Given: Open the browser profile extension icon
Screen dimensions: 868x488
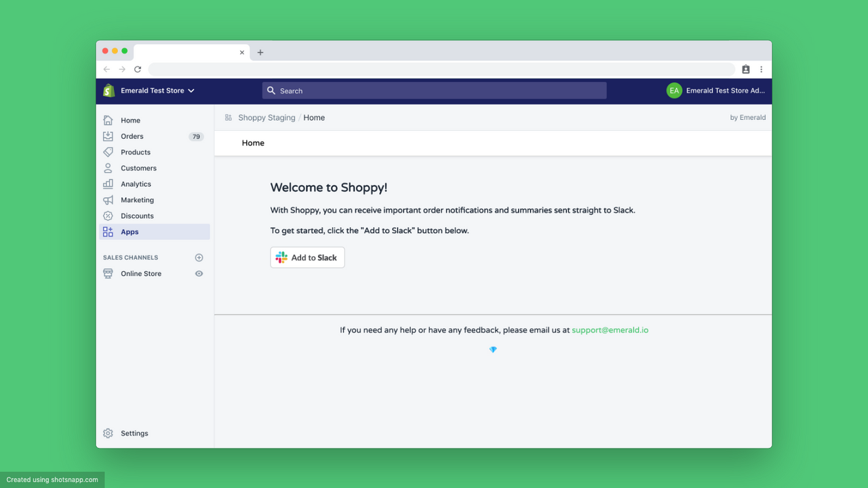Looking at the screenshot, I should click(x=746, y=69).
